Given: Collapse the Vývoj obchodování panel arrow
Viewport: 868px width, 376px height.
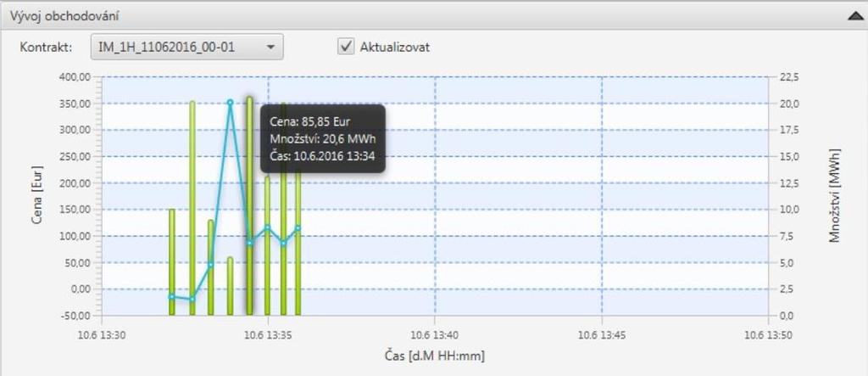Looking at the screenshot, I should coord(856,16).
